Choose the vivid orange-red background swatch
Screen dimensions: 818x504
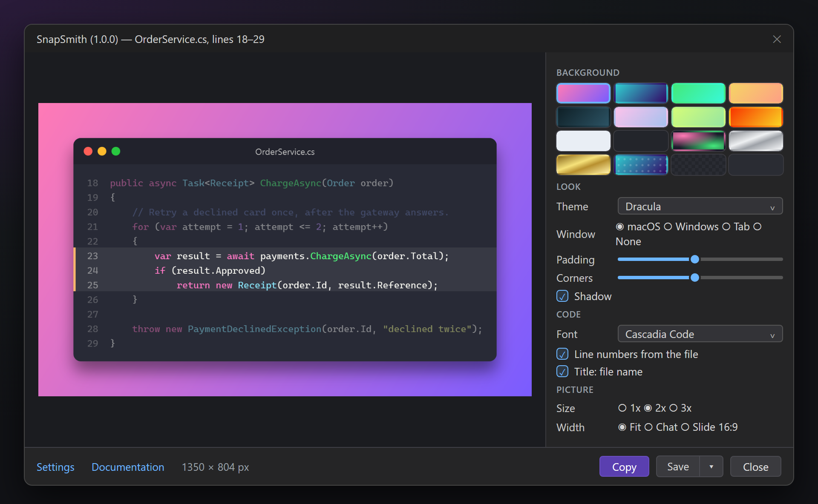[756, 117]
